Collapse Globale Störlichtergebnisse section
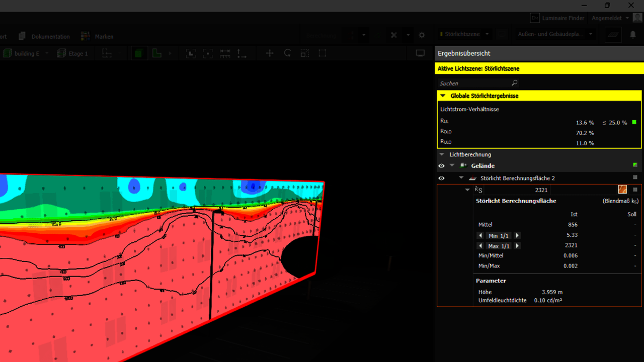Viewport: 644px width, 362px height. 443,96
